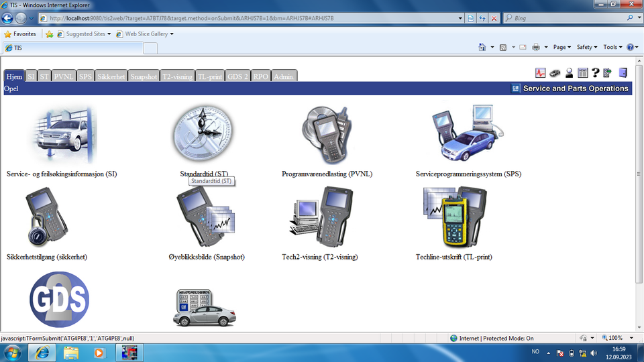Click Add to Favorites Bar star icon
The height and width of the screenshot is (362, 644).
[x=49, y=34]
